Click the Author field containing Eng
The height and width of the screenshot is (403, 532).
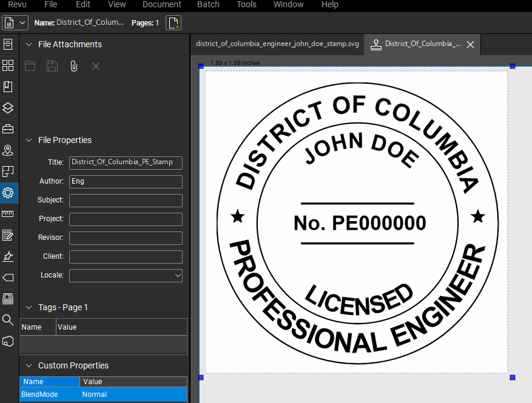[x=126, y=182]
